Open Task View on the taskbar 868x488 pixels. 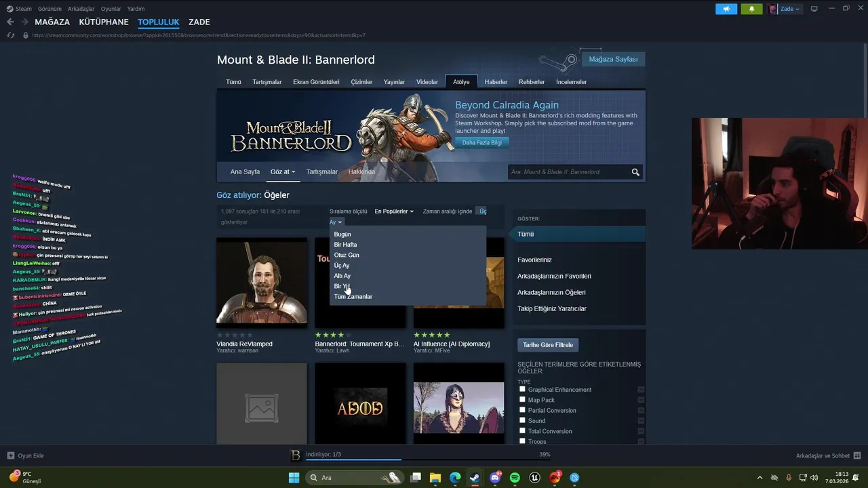pyautogui.click(x=416, y=478)
